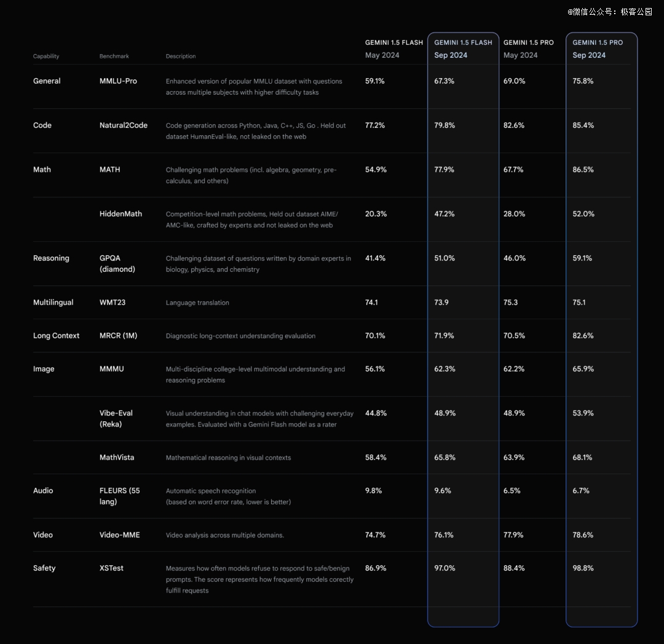Click the Video capability label
Screen dimensions: 664x644
43,535
